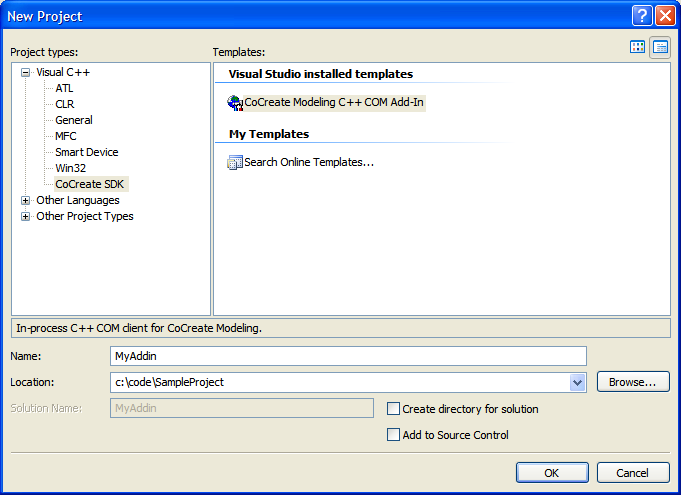
Task: Select General project type
Action: tap(74, 120)
